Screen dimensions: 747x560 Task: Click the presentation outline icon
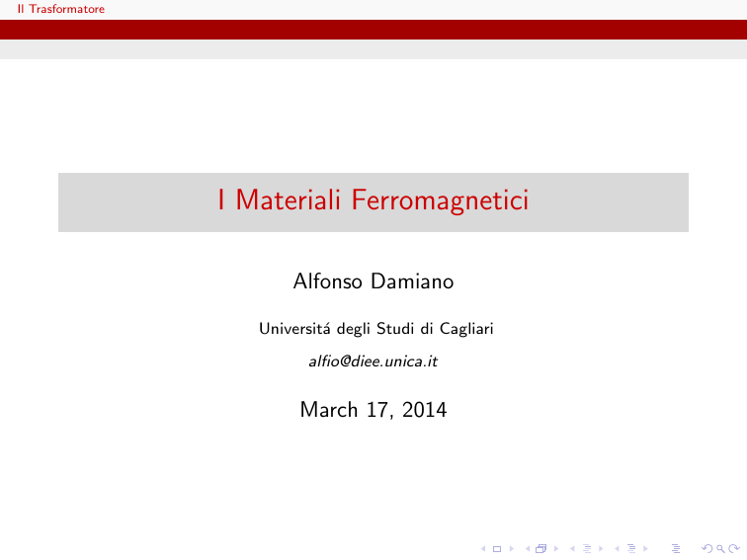pos(676,548)
